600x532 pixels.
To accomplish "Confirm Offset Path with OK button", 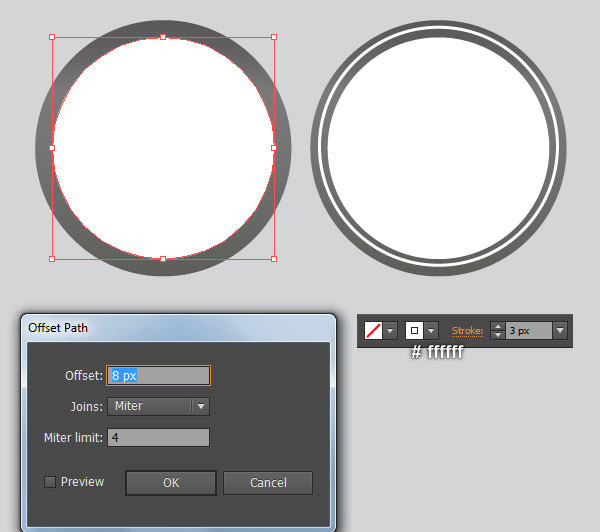I will click(171, 483).
